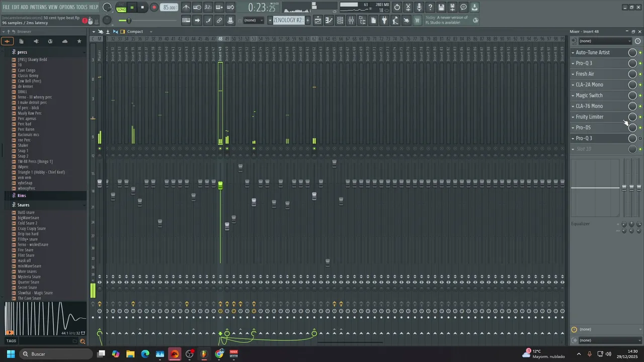
Task: Open the Pro-DS effect slot
Action: (x=583, y=128)
